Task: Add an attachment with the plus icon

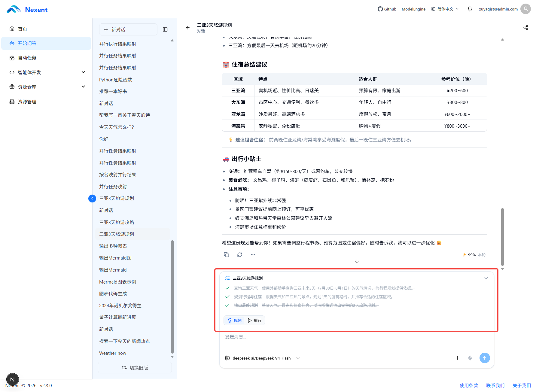Action: [x=458, y=358]
